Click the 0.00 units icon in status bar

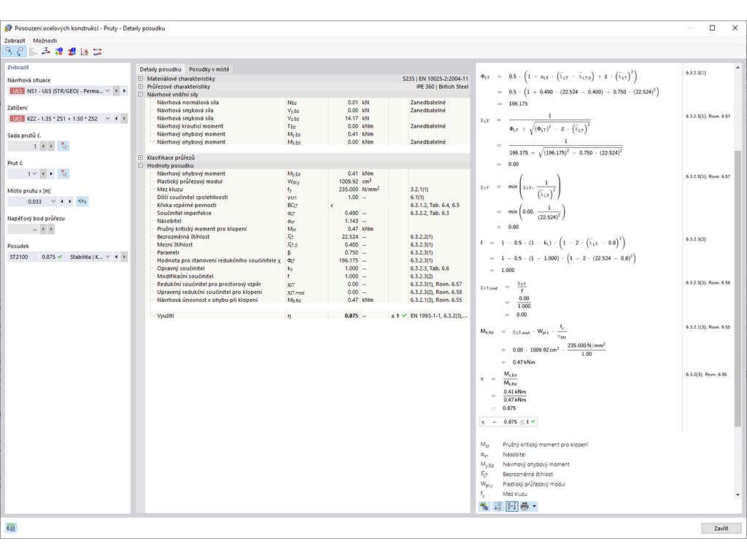[10, 528]
